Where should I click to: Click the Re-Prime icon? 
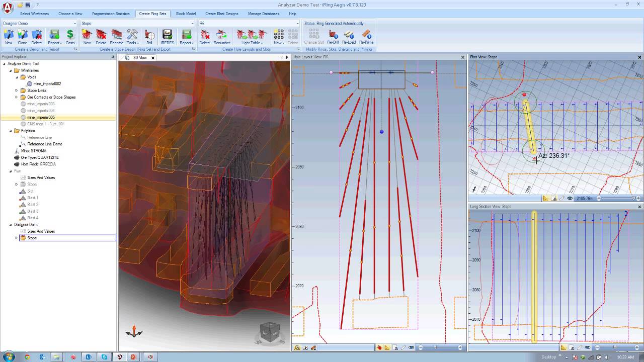coord(366,35)
